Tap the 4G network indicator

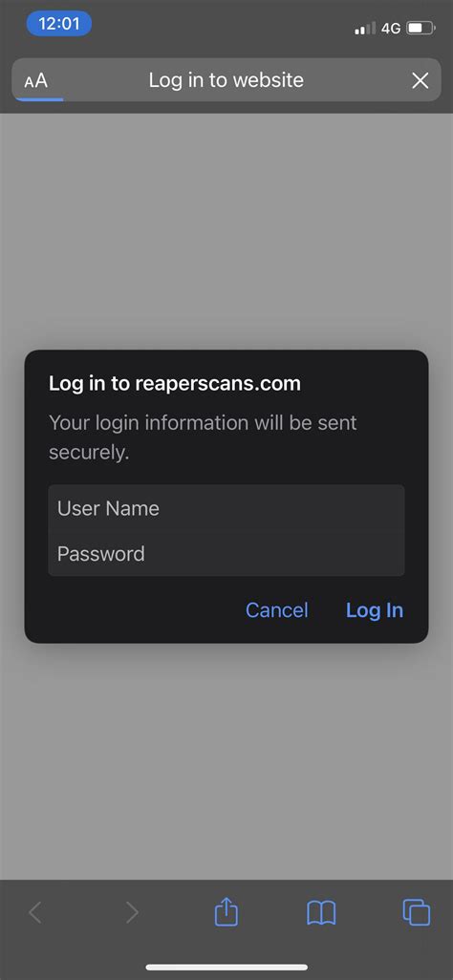[391, 28]
